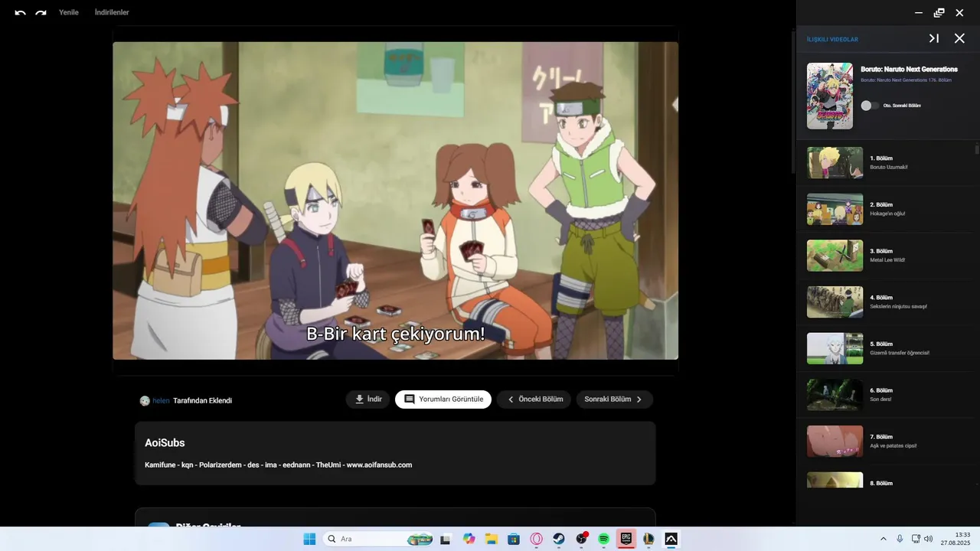980x551 pixels.
Task: Click the redo forward arrow icon
Action: point(41,12)
